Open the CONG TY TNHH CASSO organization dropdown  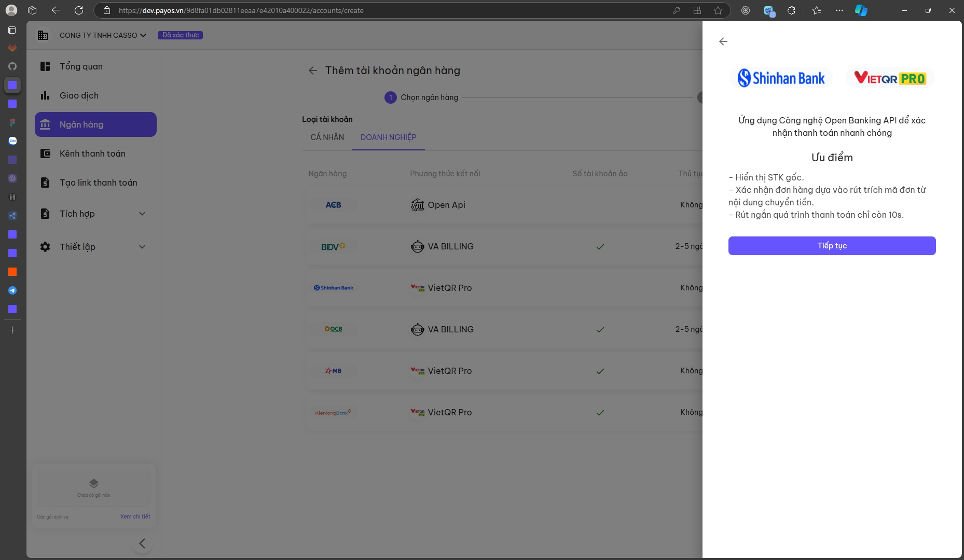pos(103,35)
